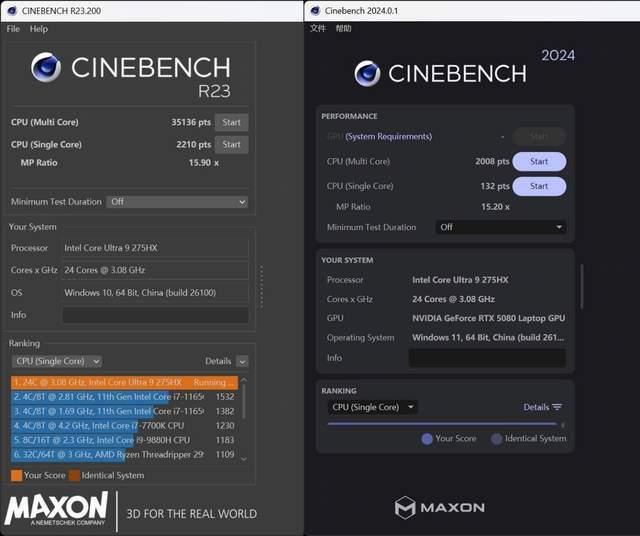Select ranking row 6 AMD Ryzen Threadripper
The width and height of the screenshot is (640, 536).
coord(124,454)
